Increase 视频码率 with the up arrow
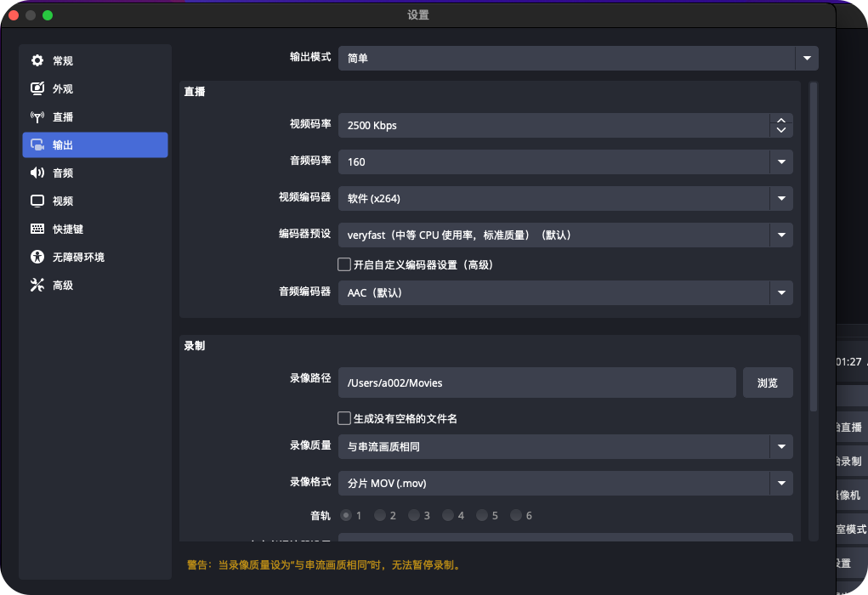The width and height of the screenshot is (868, 595). coord(781,120)
